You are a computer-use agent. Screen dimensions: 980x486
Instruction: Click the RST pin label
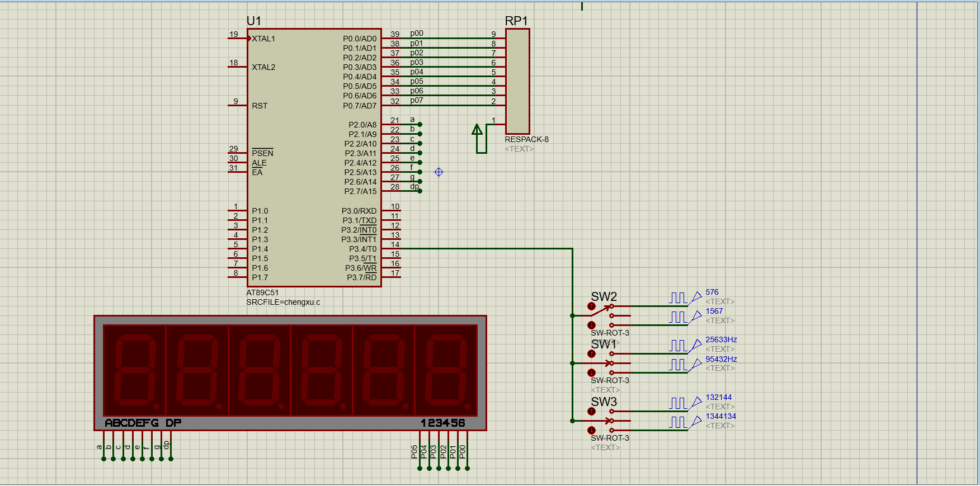pos(260,106)
